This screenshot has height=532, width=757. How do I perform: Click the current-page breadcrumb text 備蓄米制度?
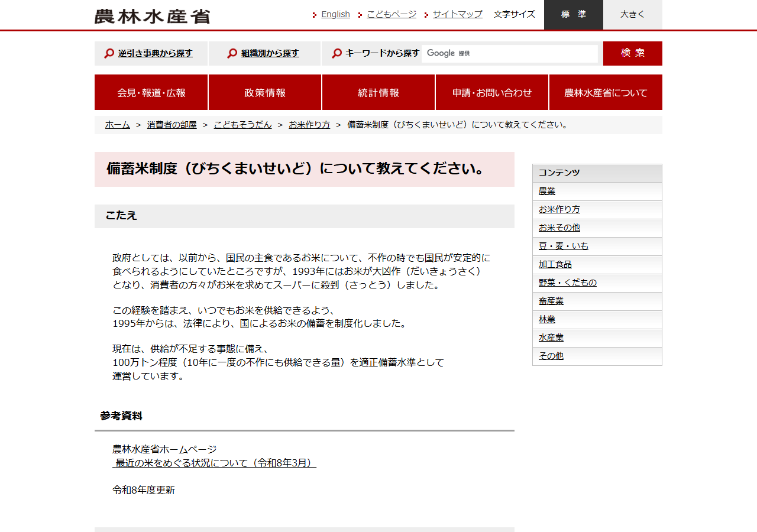[x=458, y=125]
